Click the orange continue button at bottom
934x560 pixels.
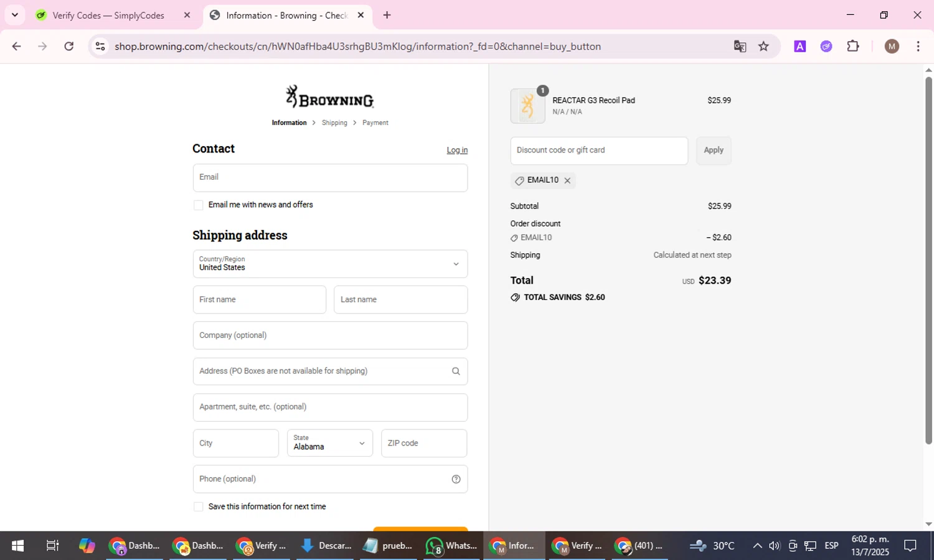coord(420,529)
